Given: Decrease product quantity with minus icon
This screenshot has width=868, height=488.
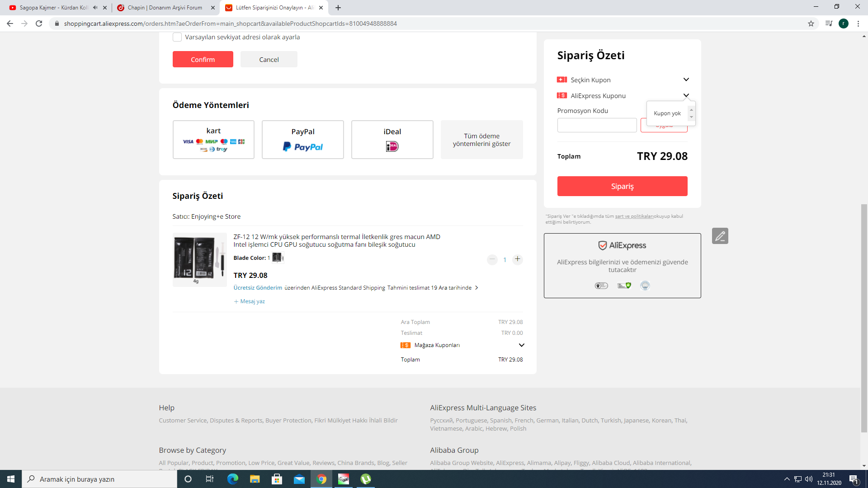Looking at the screenshot, I should coord(492,259).
